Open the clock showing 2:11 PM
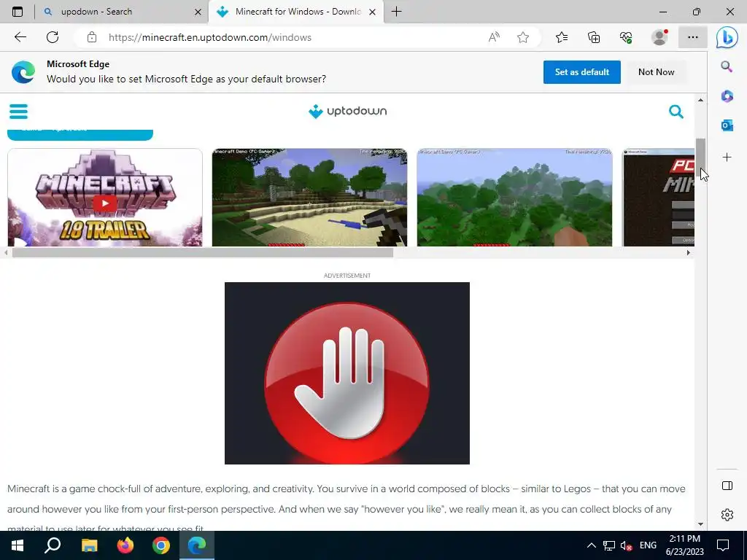The image size is (747, 560). click(684, 545)
